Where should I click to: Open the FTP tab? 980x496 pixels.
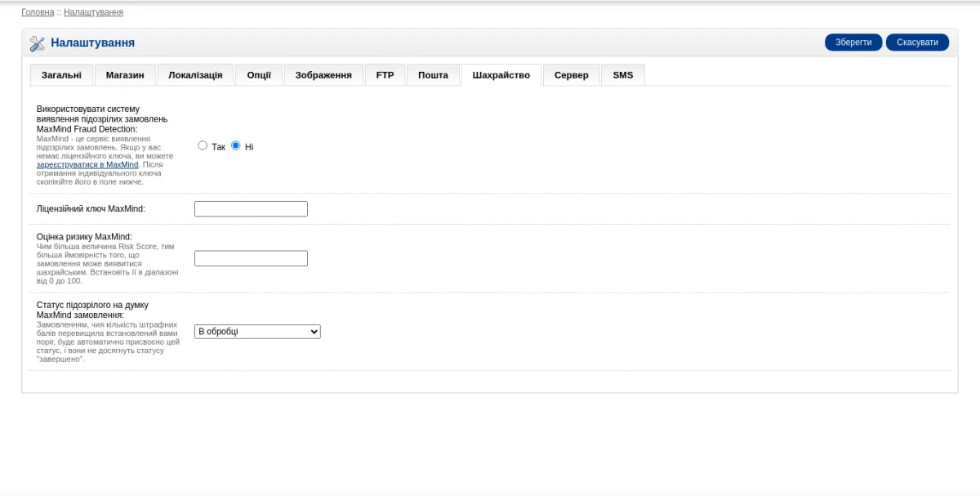[385, 75]
